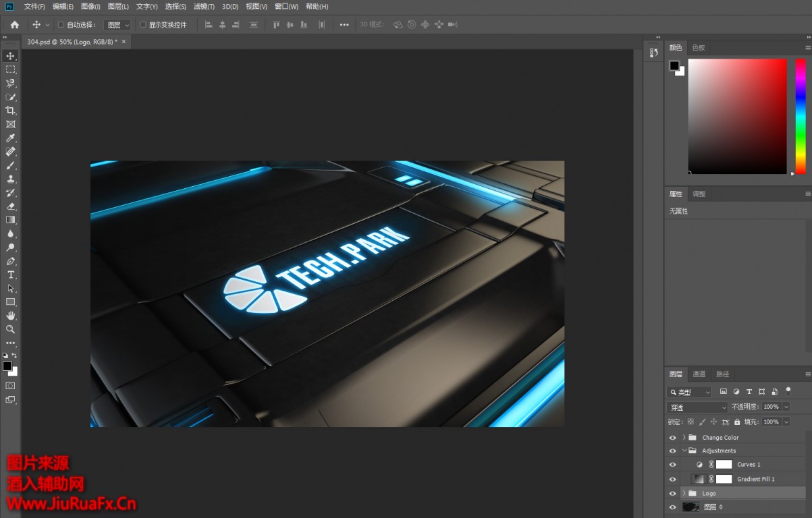Enable the 自动选择 checkbox
812x518 pixels.
tap(61, 25)
